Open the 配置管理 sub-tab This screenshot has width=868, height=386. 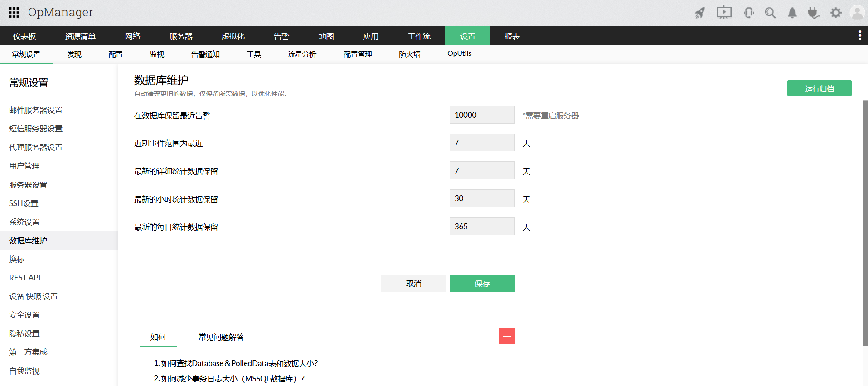pos(358,54)
